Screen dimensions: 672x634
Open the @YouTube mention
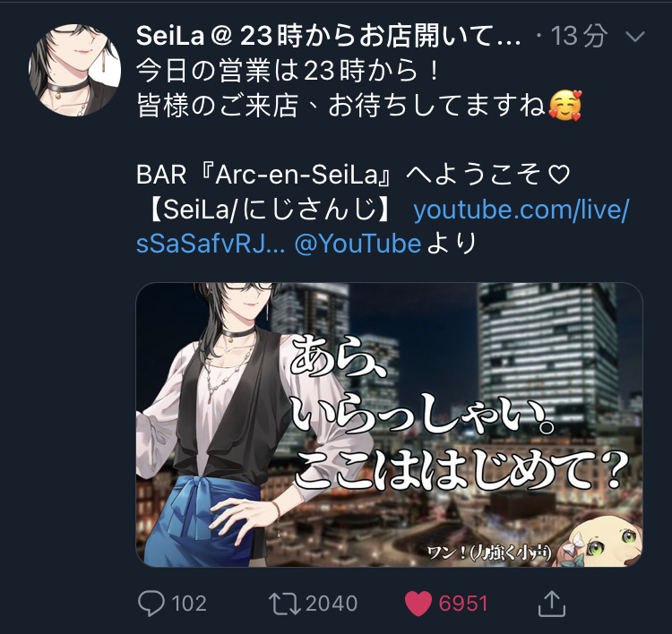click(x=358, y=244)
